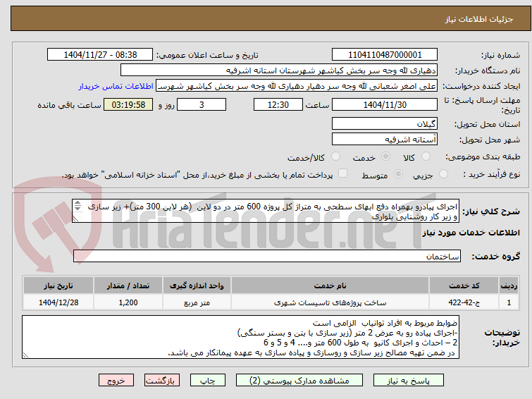Select the کالا/خدمت radio button
Viewport: 532px width, 399px height.
[335, 156]
